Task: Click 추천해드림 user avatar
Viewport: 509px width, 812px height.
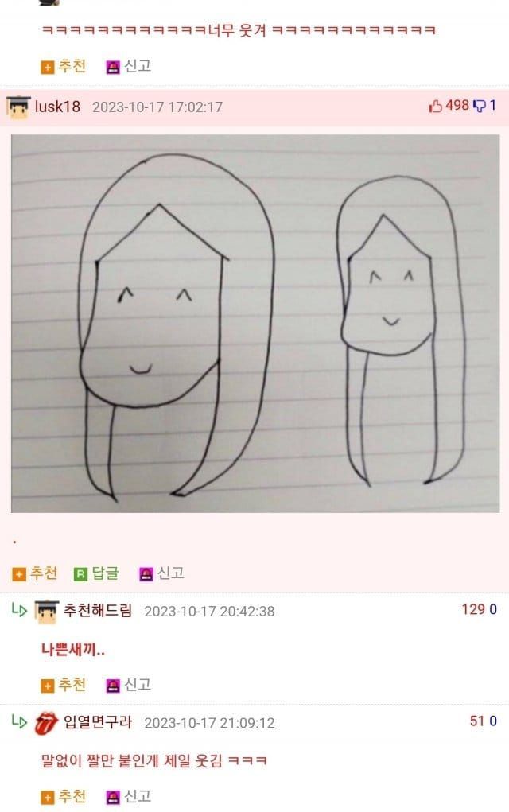Action: tap(47, 611)
